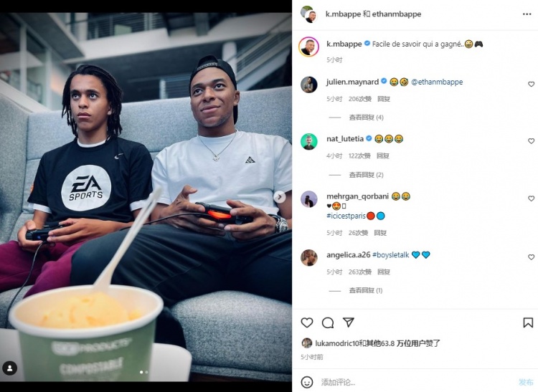Save post with bookmark icon
Viewport: 538px width, 392px height.
pos(528,322)
